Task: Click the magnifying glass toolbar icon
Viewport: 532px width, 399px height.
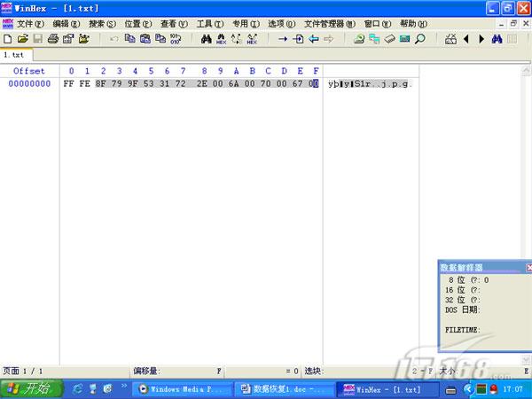Action: click(419, 39)
